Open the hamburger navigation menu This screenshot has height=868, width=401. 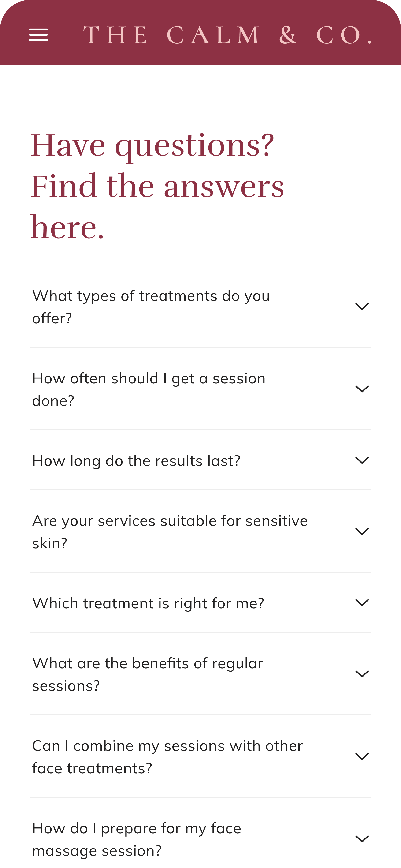pyautogui.click(x=38, y=35)
